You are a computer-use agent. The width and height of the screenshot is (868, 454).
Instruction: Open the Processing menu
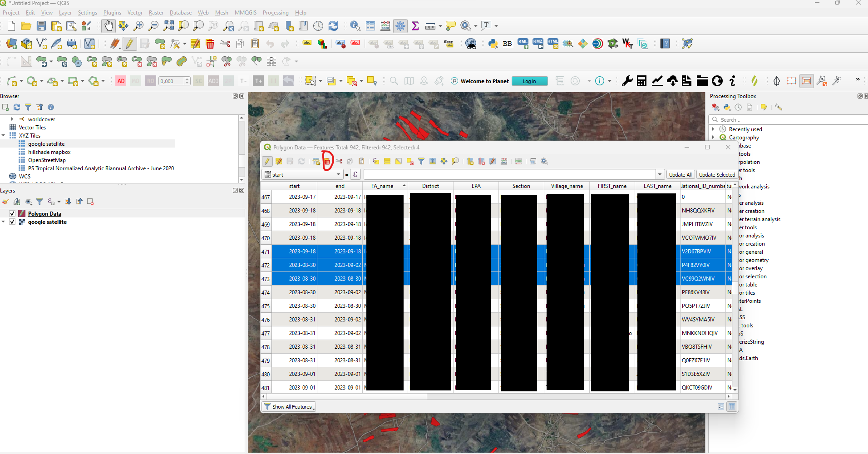[275, 13]
